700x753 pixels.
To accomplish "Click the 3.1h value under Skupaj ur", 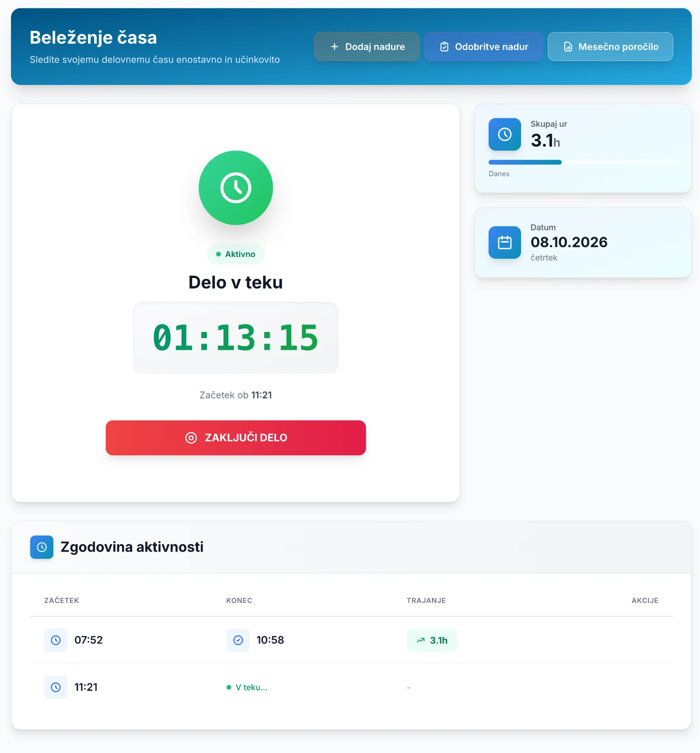I will click(x=545, y=141).
